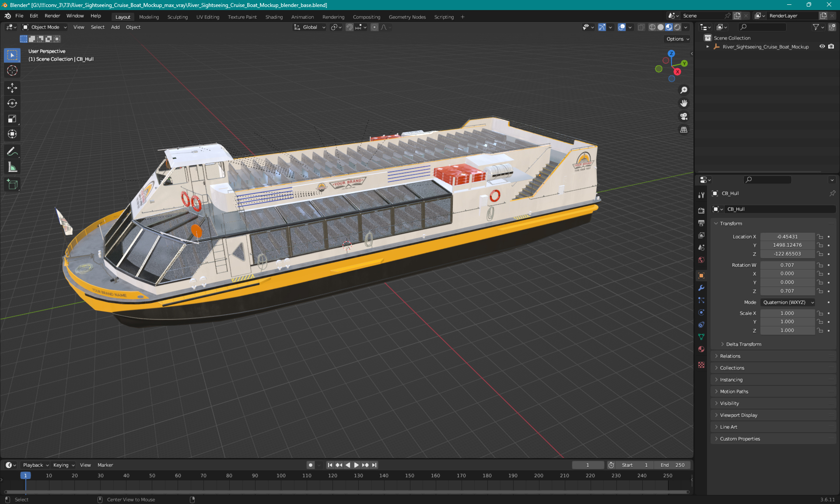
Task: Open the World properties tab
Action: coord(701,259)
